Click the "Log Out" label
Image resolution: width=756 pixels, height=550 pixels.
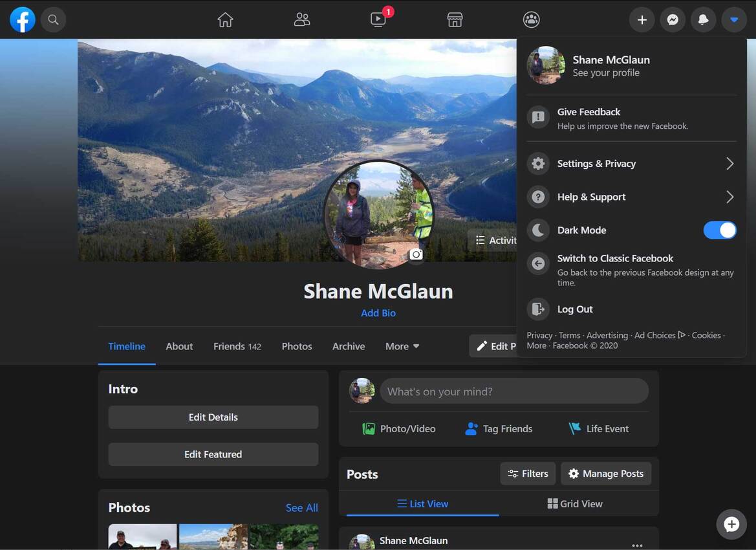coord(575,309)
